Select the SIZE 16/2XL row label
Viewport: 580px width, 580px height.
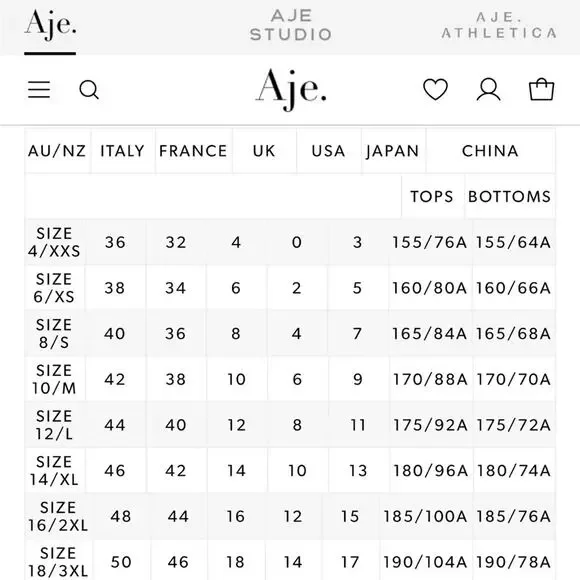click(58, 516)
